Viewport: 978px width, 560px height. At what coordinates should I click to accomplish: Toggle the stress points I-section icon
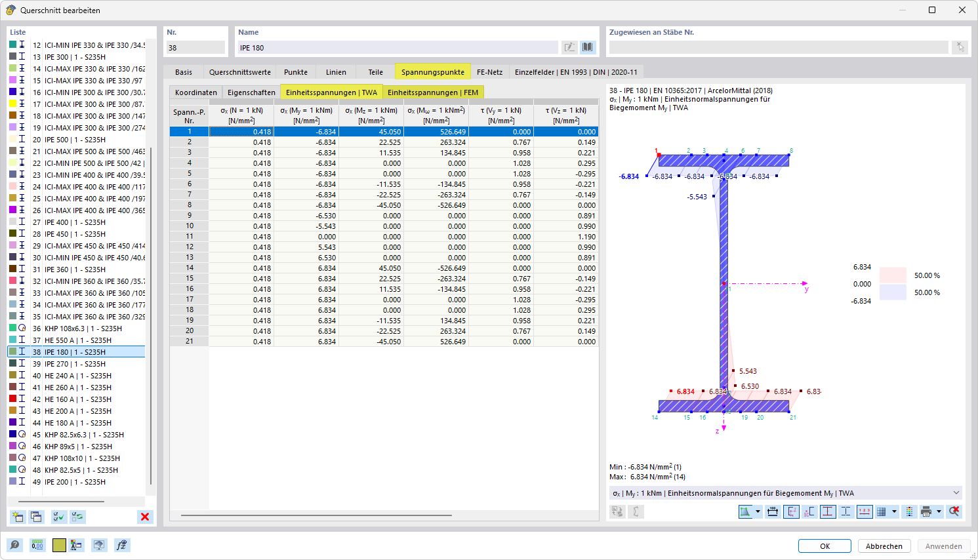[x=828, y=511]
